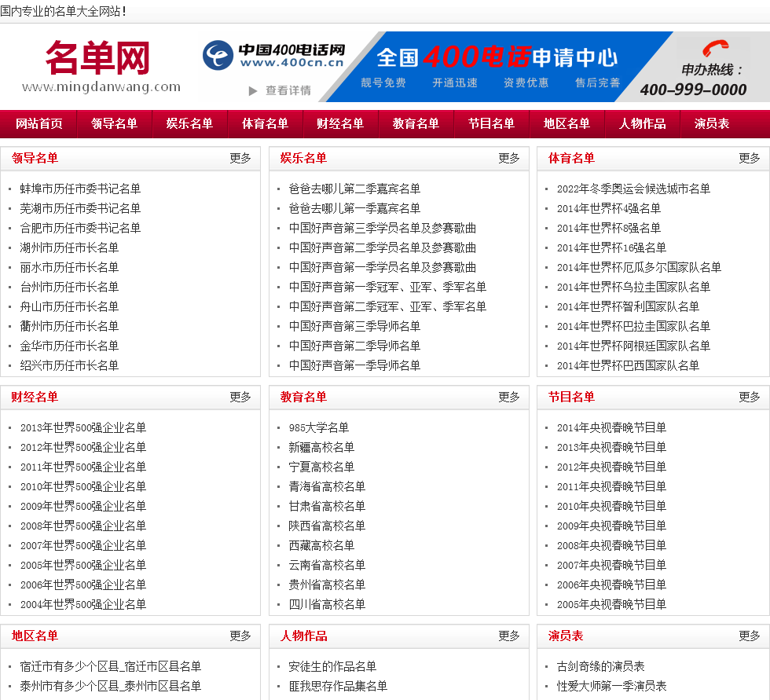Viewport: 770px width, 700px height.
Task: Open 2014年世界杯巴西国家队名单
Action: 628,365
